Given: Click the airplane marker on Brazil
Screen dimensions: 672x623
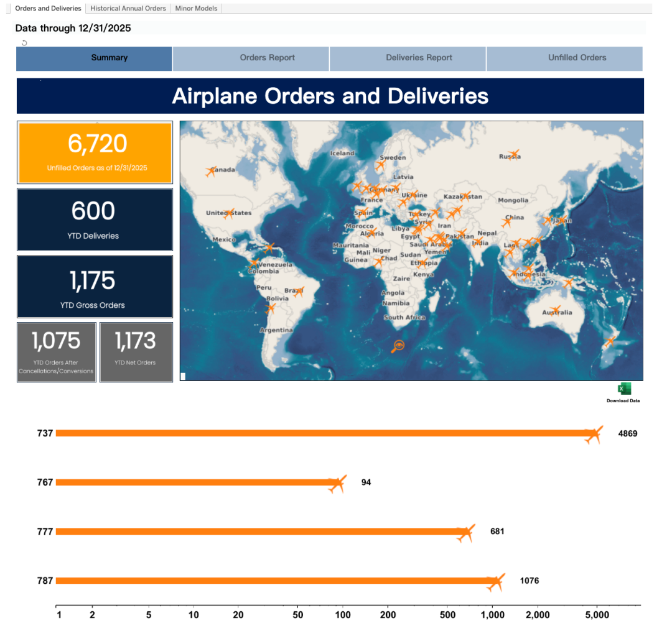Looking at the screenshot, I should (299, 291).
